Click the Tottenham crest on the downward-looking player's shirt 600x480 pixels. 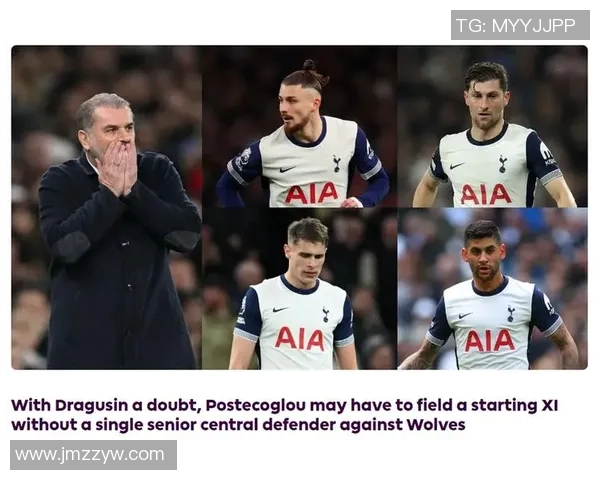pos(326,314)
